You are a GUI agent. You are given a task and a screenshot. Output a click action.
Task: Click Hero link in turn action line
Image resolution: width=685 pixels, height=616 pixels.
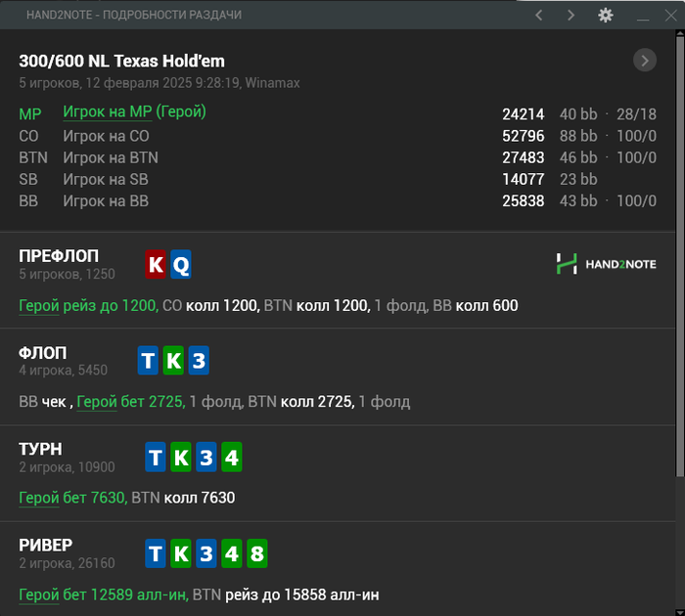pos(39,498)
